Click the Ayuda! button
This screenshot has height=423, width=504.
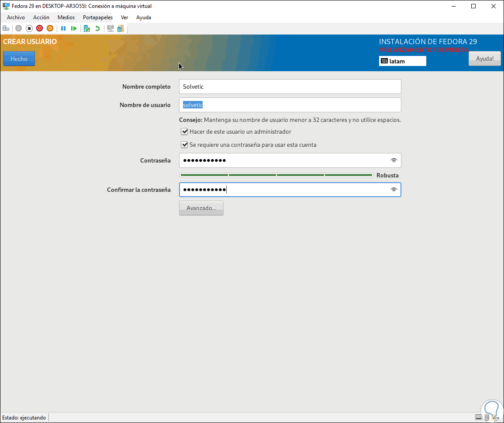[x=485, y=59]
